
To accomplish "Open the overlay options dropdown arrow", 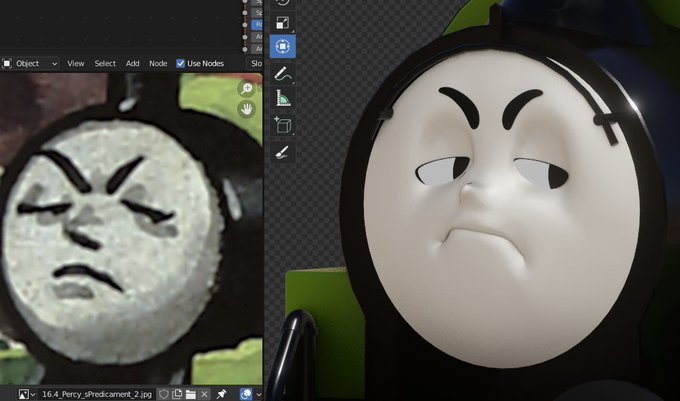I will (x=258, y=394).
